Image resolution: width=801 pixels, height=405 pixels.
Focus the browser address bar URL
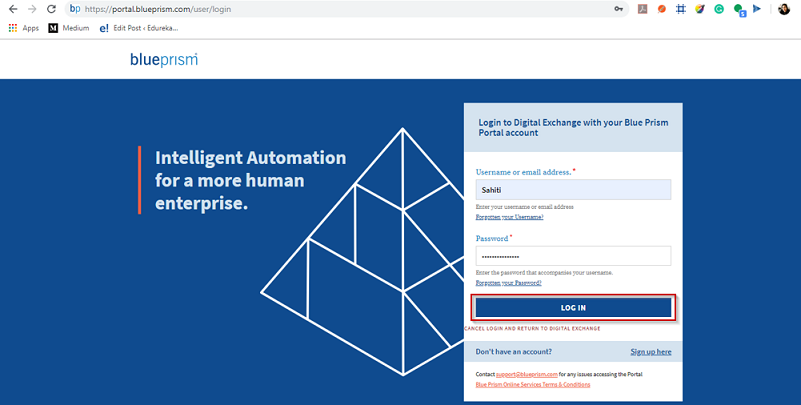[158, 9]
